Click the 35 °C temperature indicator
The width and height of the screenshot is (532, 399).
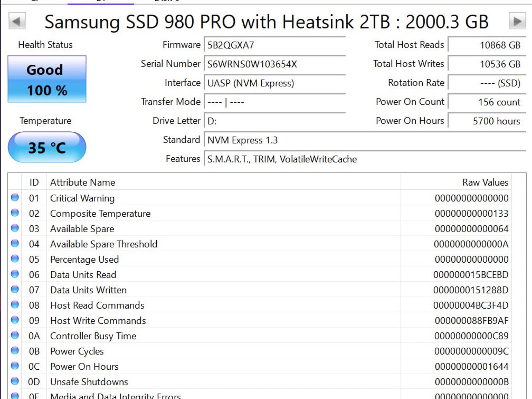pos(47,147)
